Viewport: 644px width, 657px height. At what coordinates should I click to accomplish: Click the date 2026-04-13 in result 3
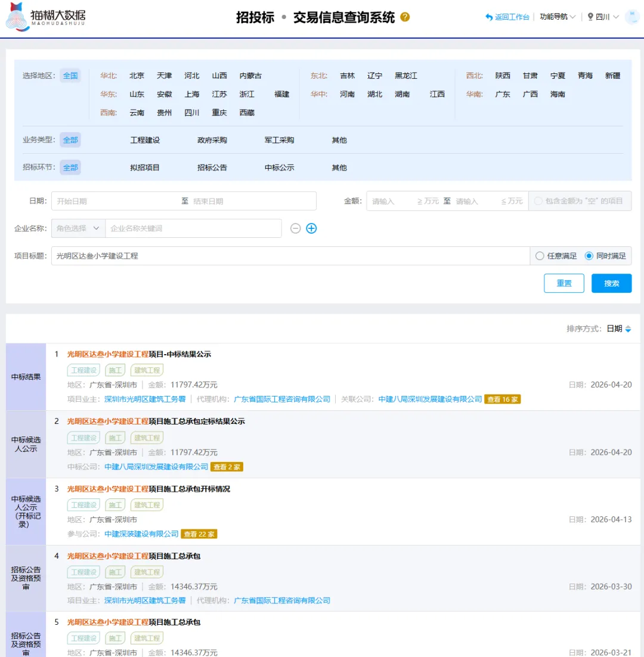611,519
